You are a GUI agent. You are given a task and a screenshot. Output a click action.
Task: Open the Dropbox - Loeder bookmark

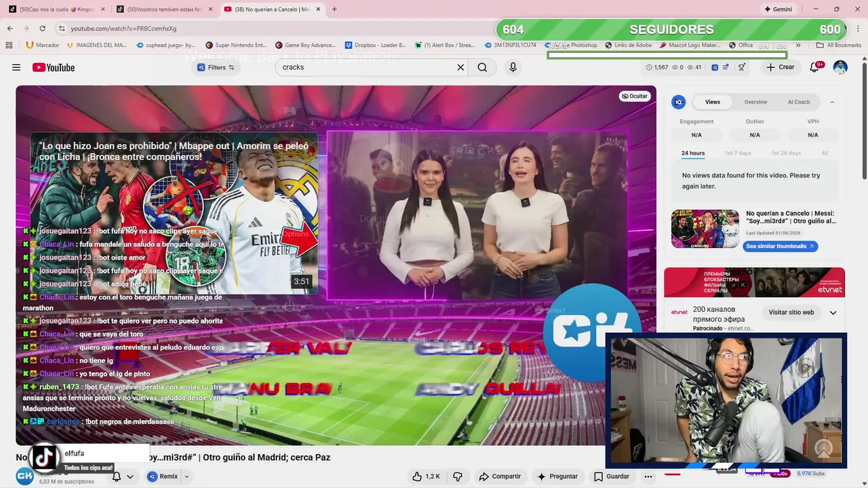pos(375,45)
